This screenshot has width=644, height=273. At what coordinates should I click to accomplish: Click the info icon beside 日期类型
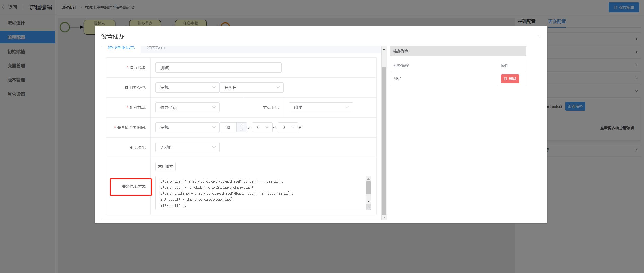point(126,87)
